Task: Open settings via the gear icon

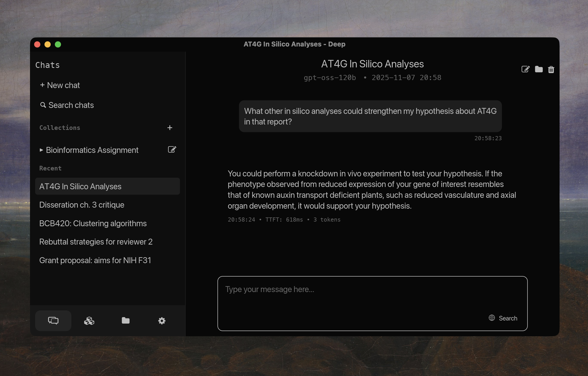Action: click(x=162, y=321)
